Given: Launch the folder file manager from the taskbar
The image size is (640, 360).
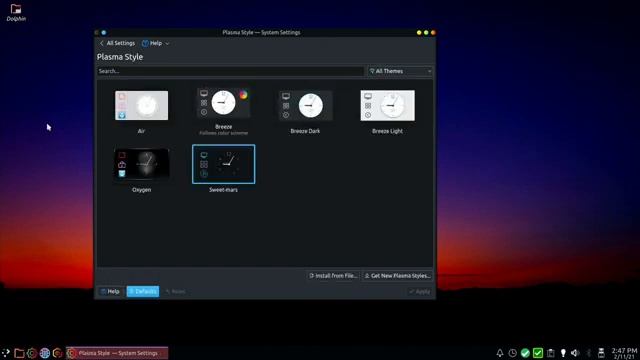Looking at the screenshot, I should coord(19,353).
